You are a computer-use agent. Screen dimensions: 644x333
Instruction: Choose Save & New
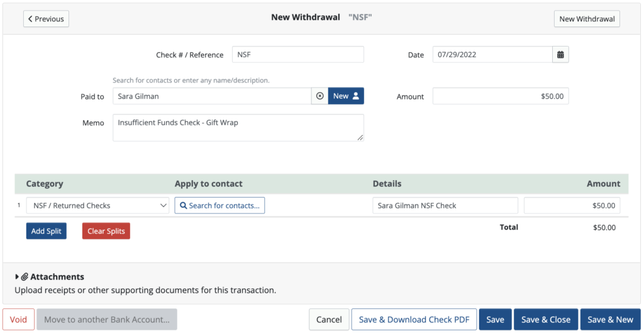tap(610, 319)
